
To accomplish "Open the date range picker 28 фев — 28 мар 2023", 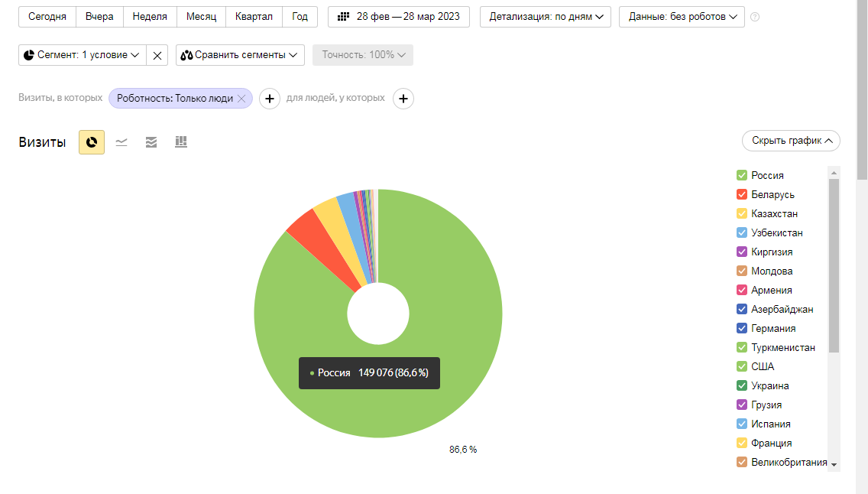I will pyautogui.click(x=399, y=17).
